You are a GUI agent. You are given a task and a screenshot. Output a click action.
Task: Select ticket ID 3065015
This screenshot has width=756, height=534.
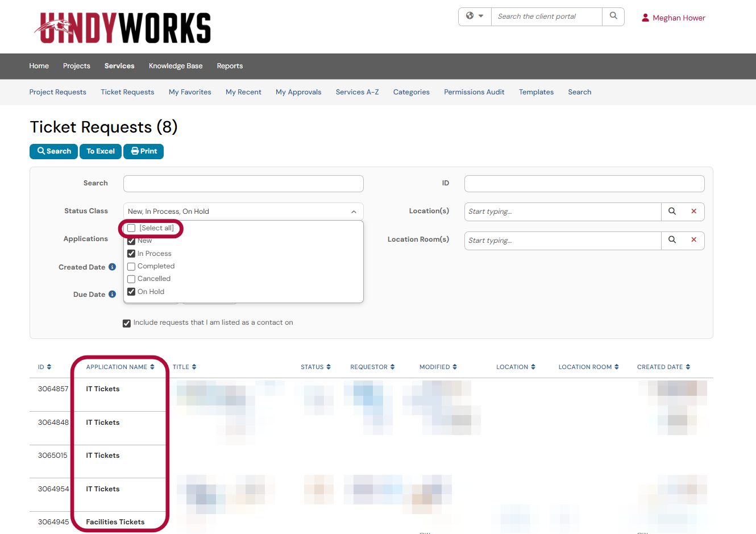tap(52, 456)
